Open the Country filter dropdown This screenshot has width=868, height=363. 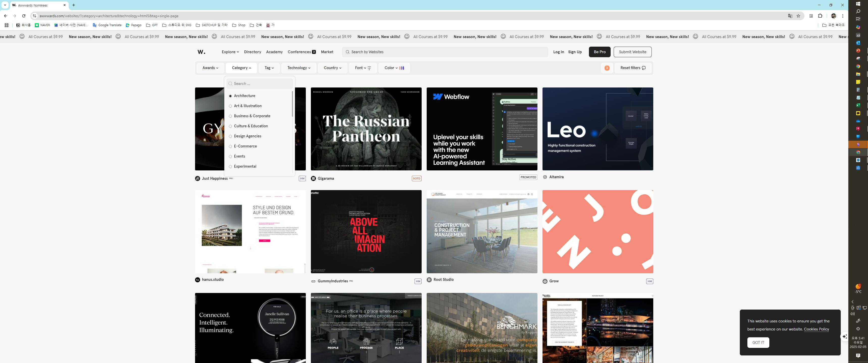[332, 68]
